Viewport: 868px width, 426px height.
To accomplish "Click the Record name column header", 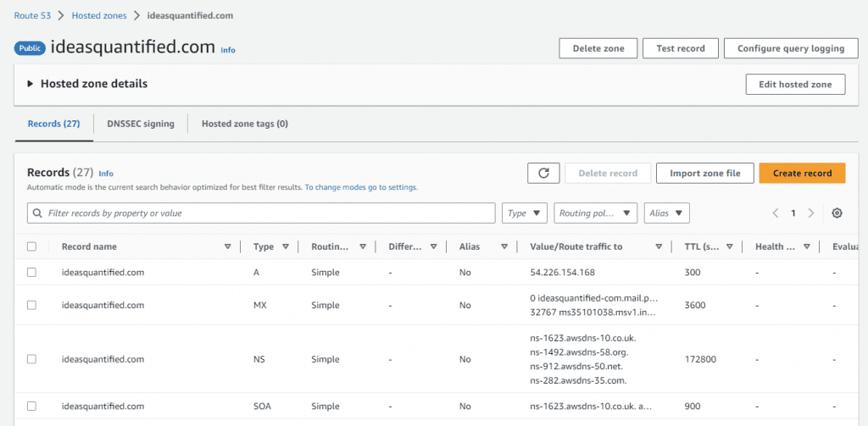I will (89, 246).
